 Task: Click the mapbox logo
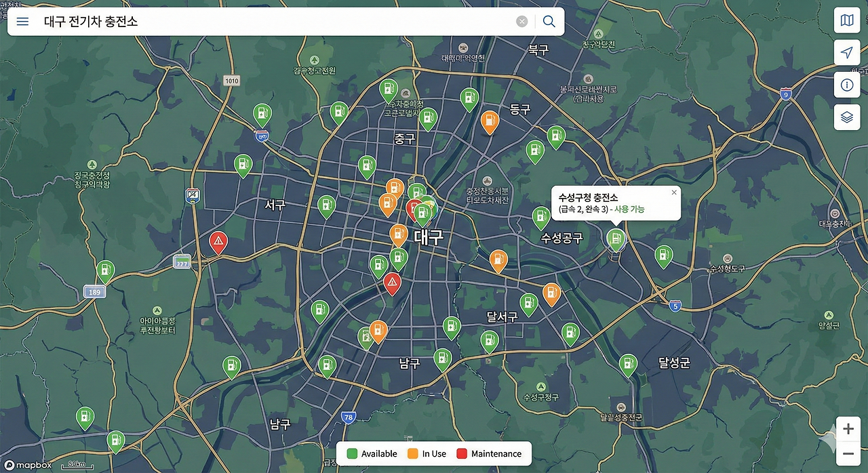26,465
